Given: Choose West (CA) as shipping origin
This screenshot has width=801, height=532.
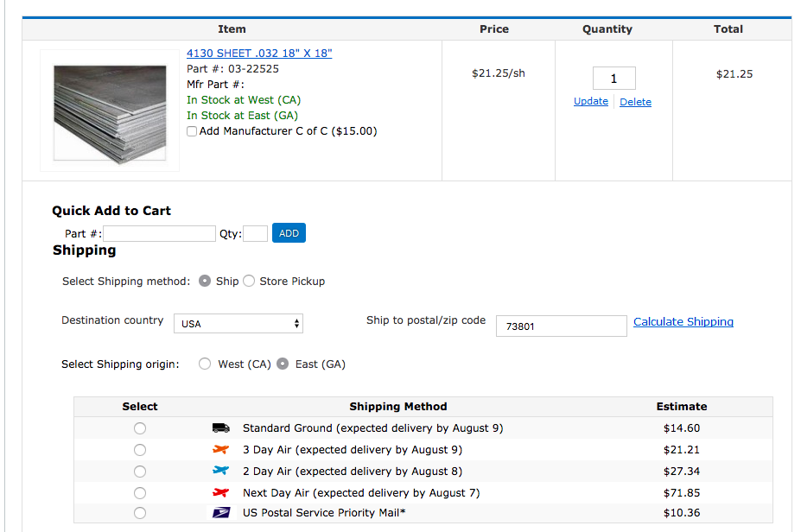Looking at the screenshot, I should (x=205, y=364).
